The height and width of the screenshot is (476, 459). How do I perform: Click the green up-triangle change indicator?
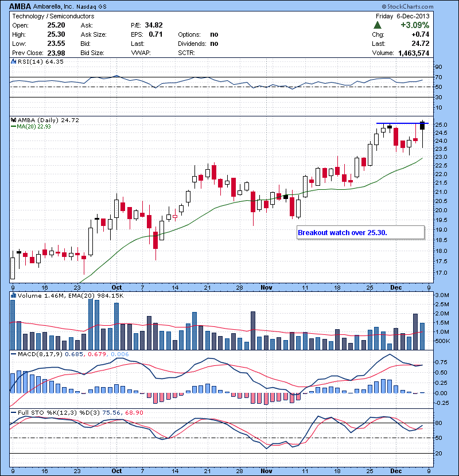[378, 25]
